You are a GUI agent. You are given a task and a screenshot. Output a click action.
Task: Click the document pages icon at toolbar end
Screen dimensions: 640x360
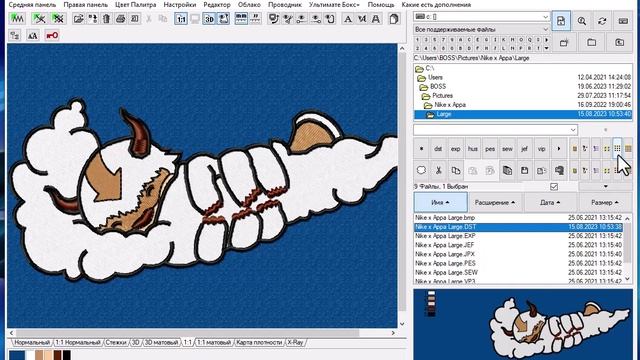click(394, 19)
